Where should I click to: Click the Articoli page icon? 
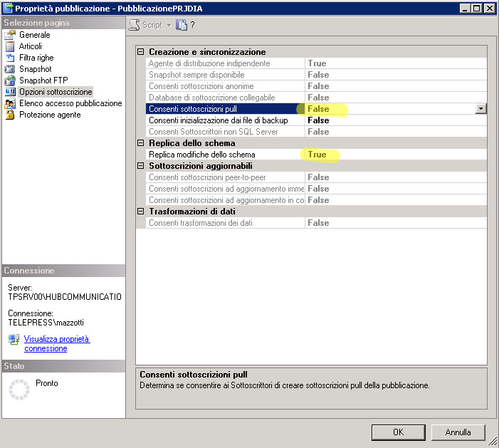point(10,46)
